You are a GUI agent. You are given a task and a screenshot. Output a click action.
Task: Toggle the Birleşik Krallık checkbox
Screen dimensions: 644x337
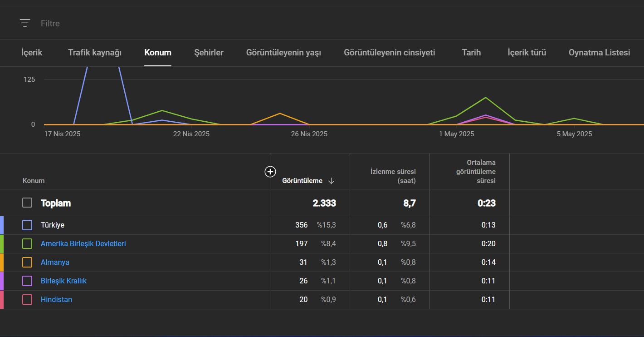(27, 281)
